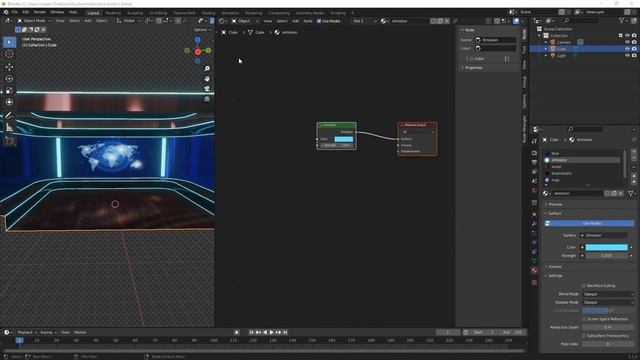Image resolution: width=640 pixels, height=360 pixels.
Task: Choose the 3D Cursor tool
Action: click(9, 54)
